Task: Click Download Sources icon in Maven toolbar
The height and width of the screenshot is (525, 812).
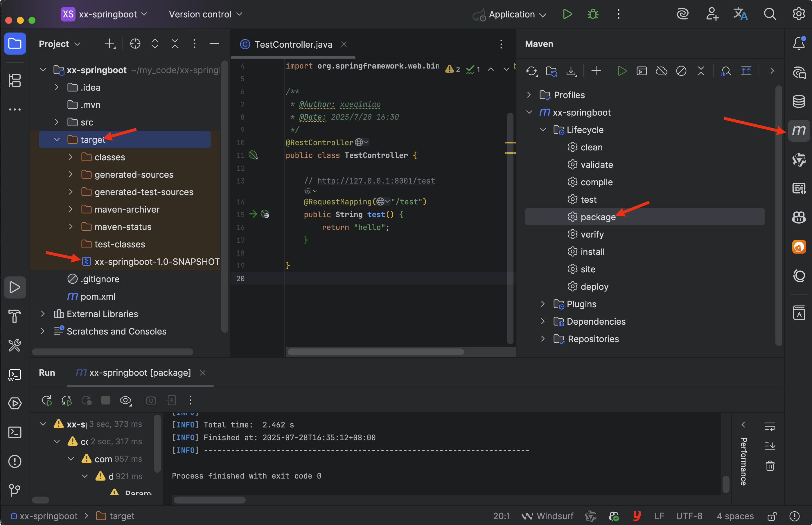Action: coord(571,71)
